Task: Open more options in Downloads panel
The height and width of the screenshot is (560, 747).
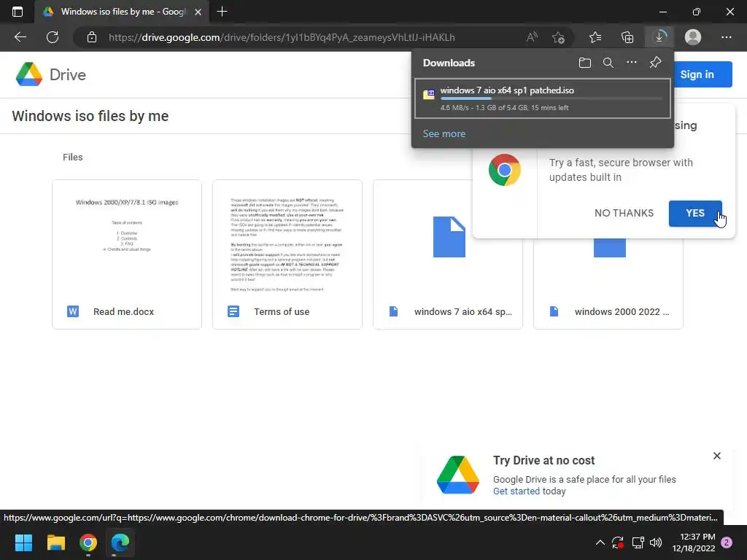Action: point(631,63)
